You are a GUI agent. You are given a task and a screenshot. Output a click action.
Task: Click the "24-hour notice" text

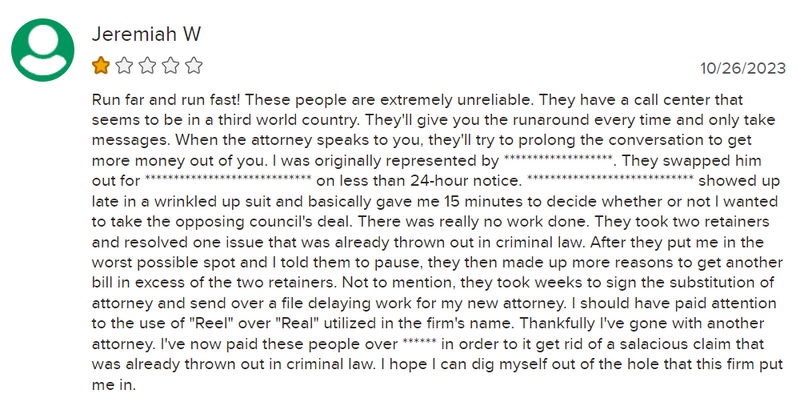(465, 181)
